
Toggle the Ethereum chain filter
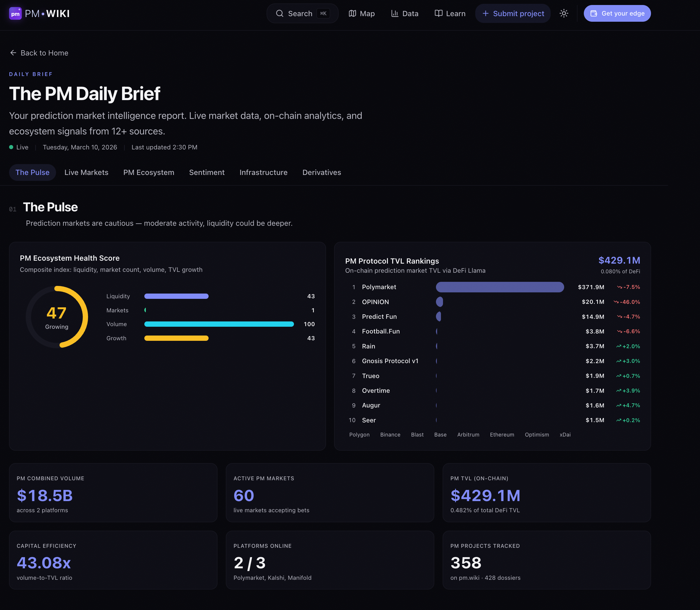click(x=502, y=435)
